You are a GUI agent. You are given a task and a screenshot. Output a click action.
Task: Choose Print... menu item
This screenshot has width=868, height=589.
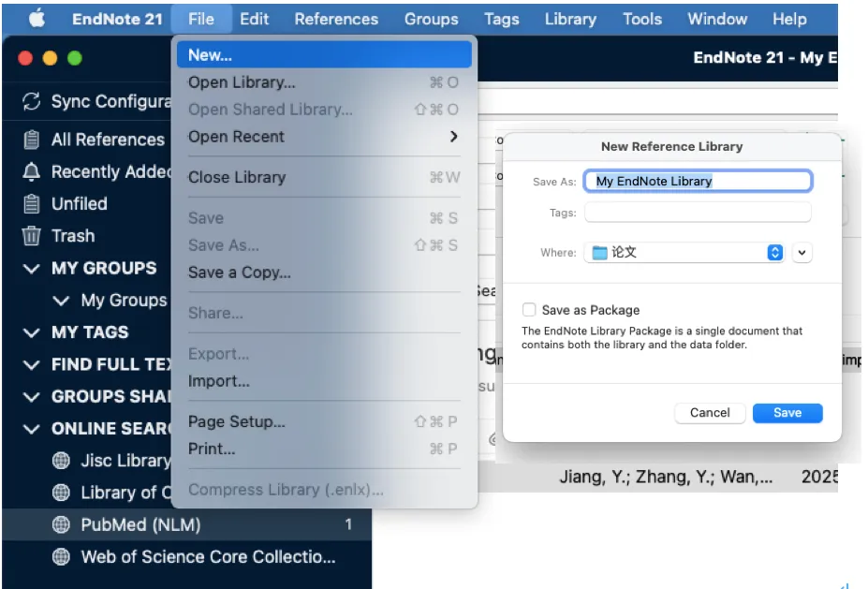point(324,449)
